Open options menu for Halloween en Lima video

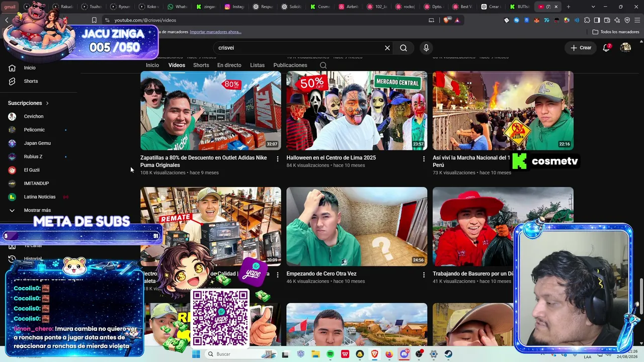click(424, 159)
